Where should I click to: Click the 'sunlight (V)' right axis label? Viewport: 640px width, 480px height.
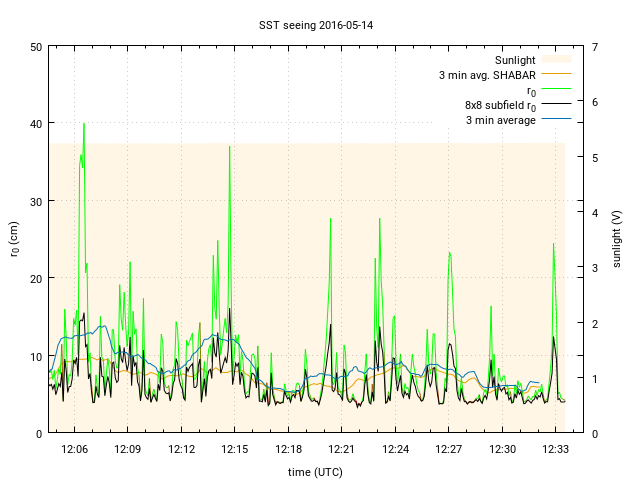pyautogui.click(x=617, y=239)
